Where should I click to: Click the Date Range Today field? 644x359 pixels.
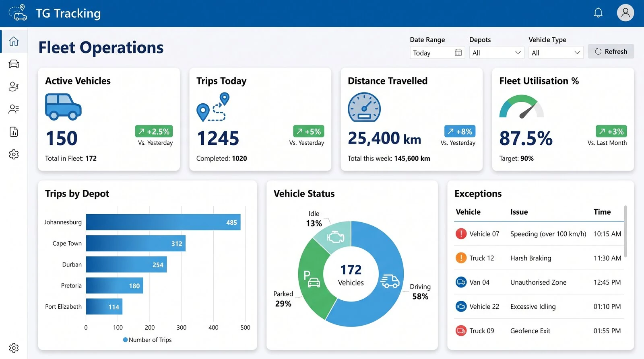[437, 53]
